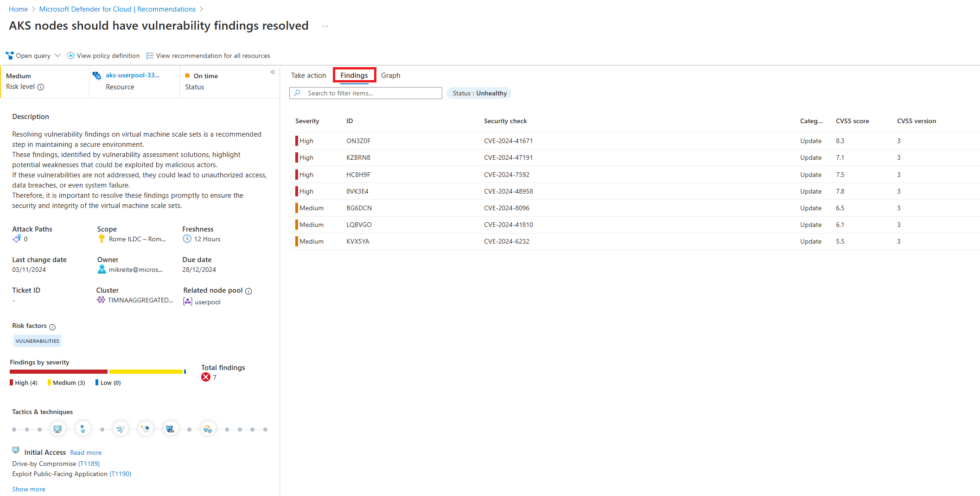Screen dimensions: 980x496
Task: Sort by the CVSS version column header
Action: (x=916, y=121)
